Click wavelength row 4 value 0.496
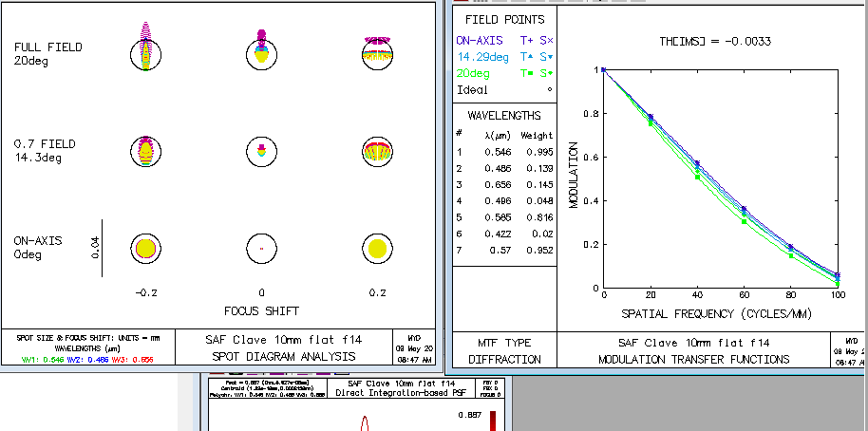 pos(498,201)
